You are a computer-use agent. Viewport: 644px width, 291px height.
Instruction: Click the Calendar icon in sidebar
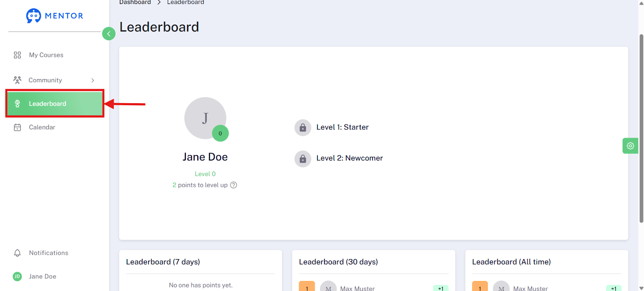(17, 127)
